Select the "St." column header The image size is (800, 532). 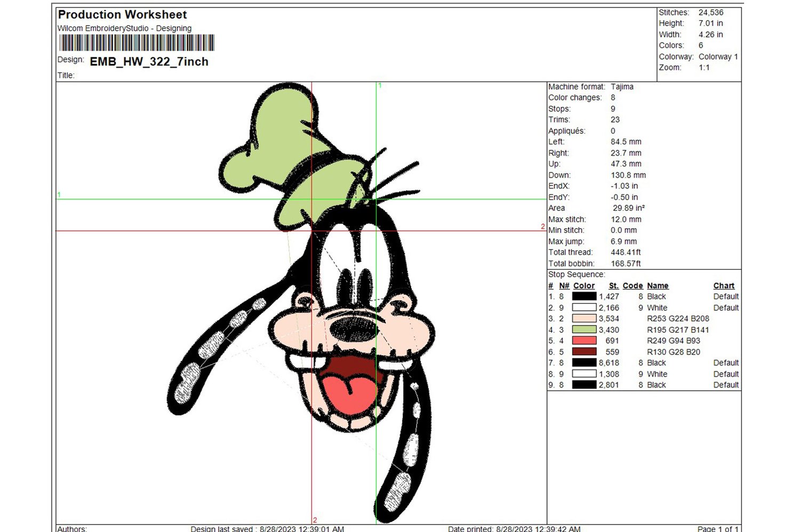click(x=614, y=286)
